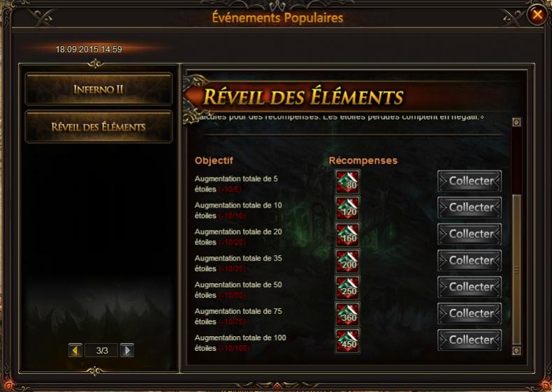Collect reward for 35 étoiles objective
The height and width of the screenshot is (392, 552).
coord(470,260)
